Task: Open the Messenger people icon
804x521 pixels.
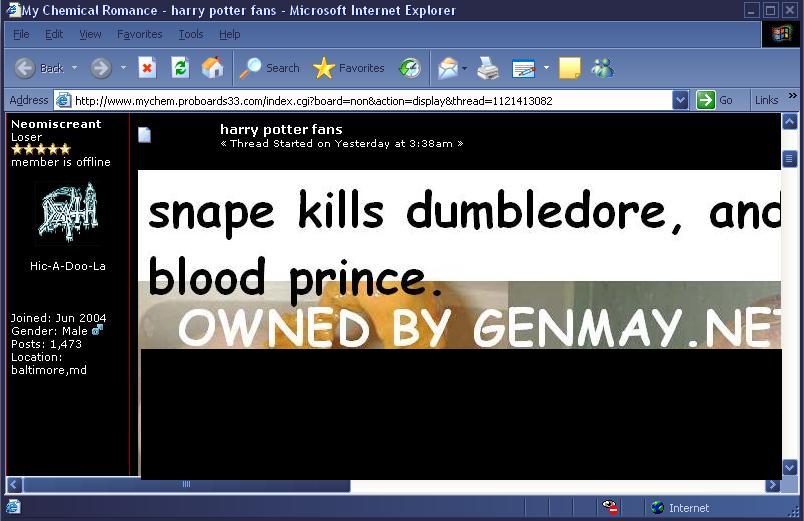Action: 602,68
